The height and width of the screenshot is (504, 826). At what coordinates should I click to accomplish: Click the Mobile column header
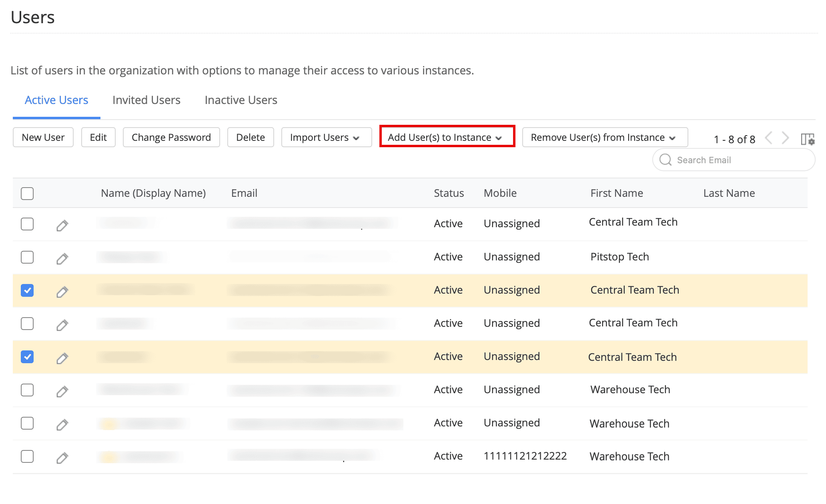coord(500,193)
